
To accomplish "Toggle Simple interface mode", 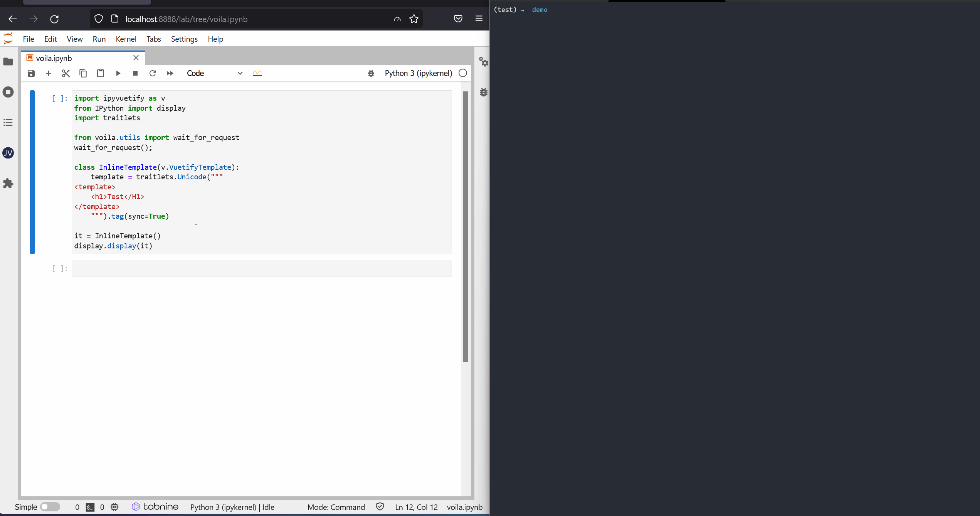I will [x=50, y=507].
